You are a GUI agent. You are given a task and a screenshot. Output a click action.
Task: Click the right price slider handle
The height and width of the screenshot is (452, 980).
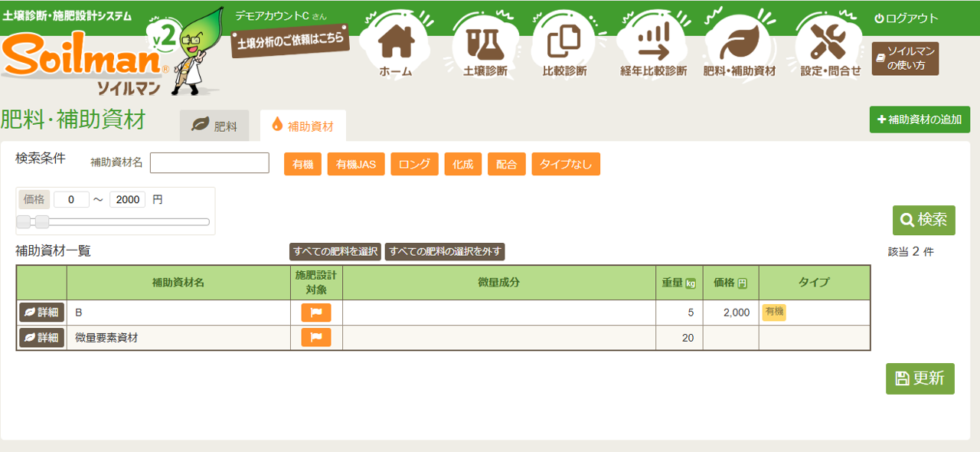[x=42, y=222]
